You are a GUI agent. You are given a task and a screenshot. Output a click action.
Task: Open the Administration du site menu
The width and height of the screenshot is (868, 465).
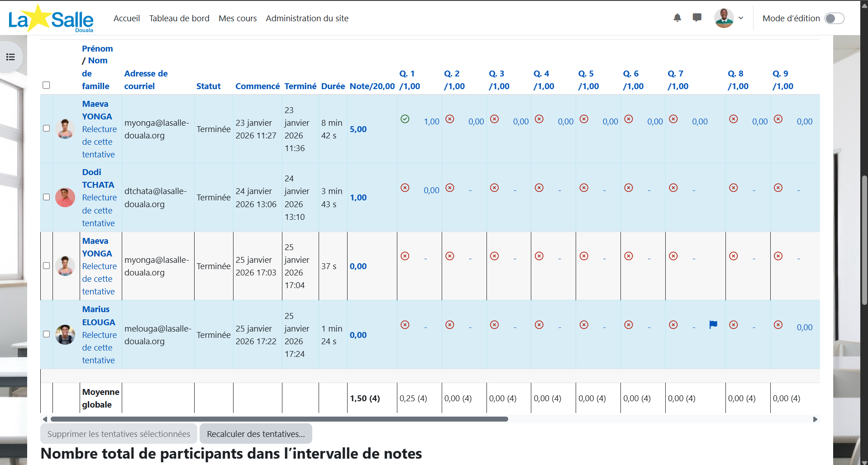tap(307, 19)
